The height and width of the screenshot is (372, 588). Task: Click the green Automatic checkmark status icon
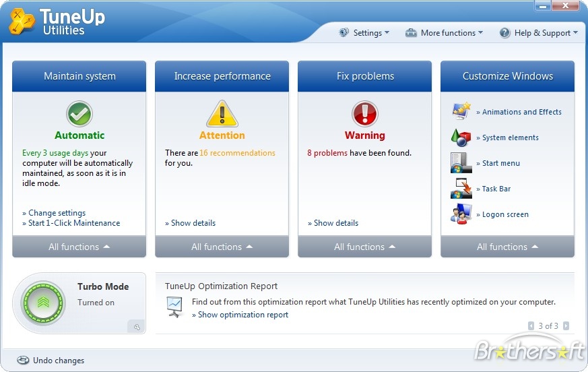tap(79, 114)
